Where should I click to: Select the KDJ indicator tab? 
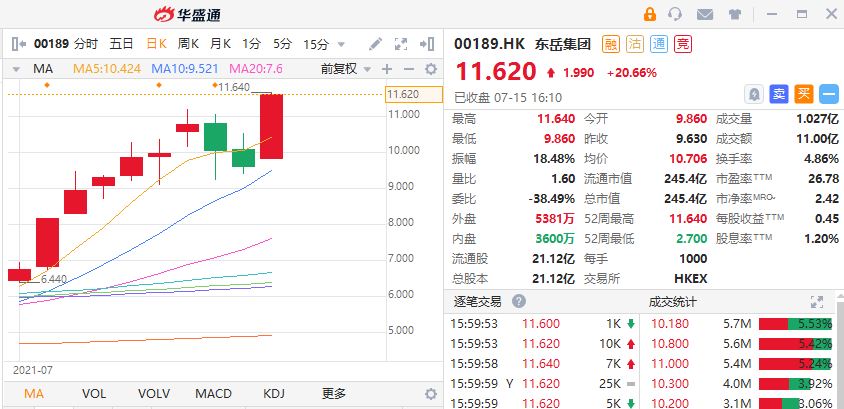274,394
